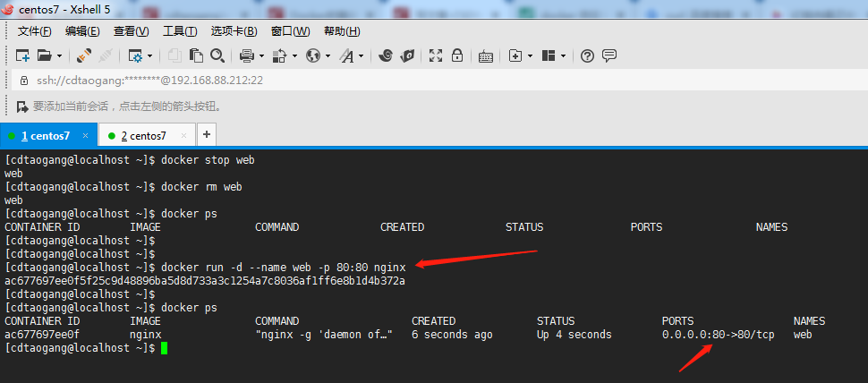
Task: Expand the layout arrangement dropdown arrow
Action: pyautogui.click(x=564, y=55)
